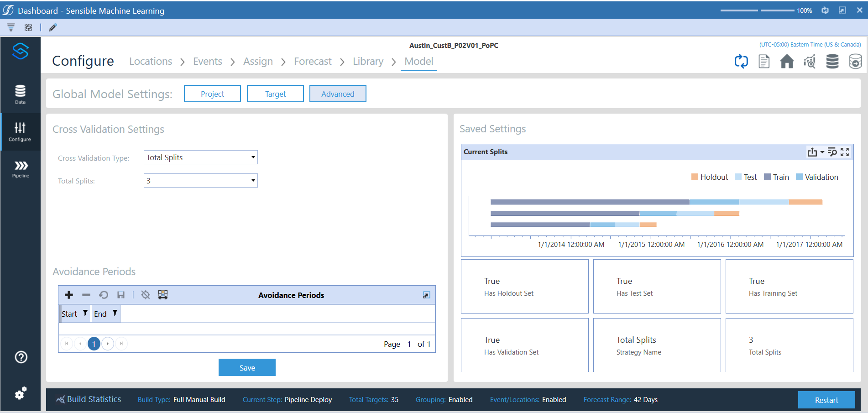Maximize the Current Splits chart
868x413 pixels.
pyautogui.click(x=845, y=152)
